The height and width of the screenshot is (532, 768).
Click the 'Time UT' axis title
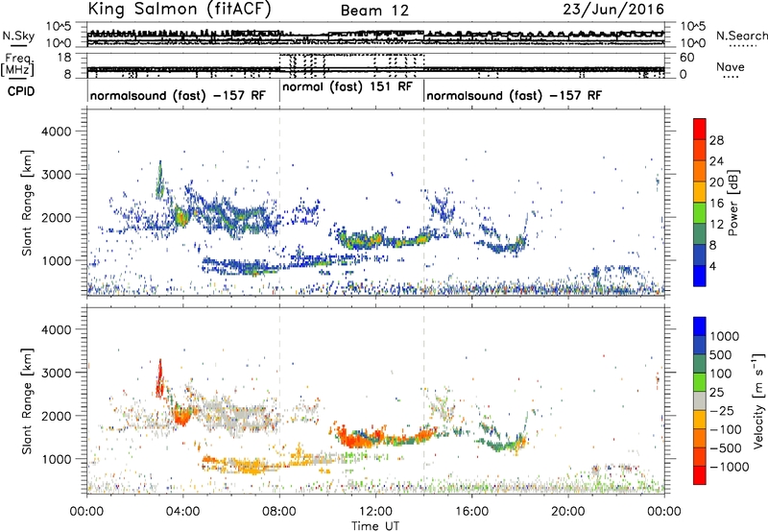(375, 526)
